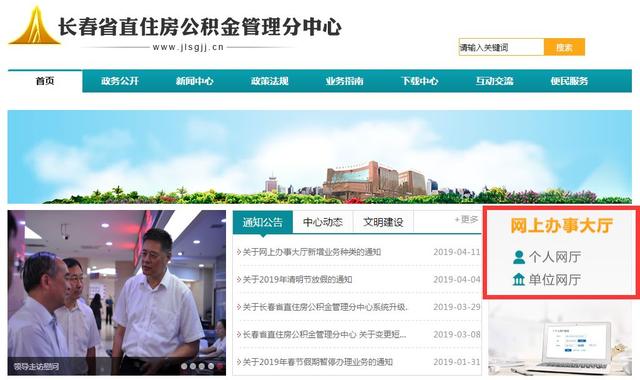
Task: Select the last carousel dot on the photo
Action: 211,366
